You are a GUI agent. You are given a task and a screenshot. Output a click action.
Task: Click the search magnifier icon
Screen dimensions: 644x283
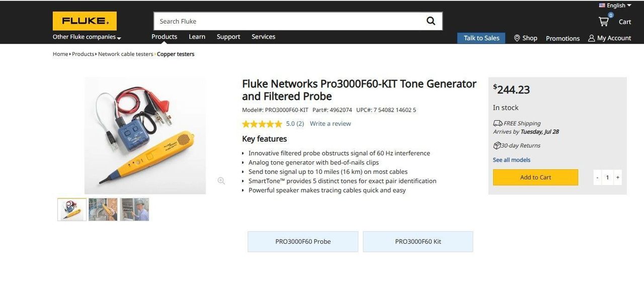tap(431, 21)
